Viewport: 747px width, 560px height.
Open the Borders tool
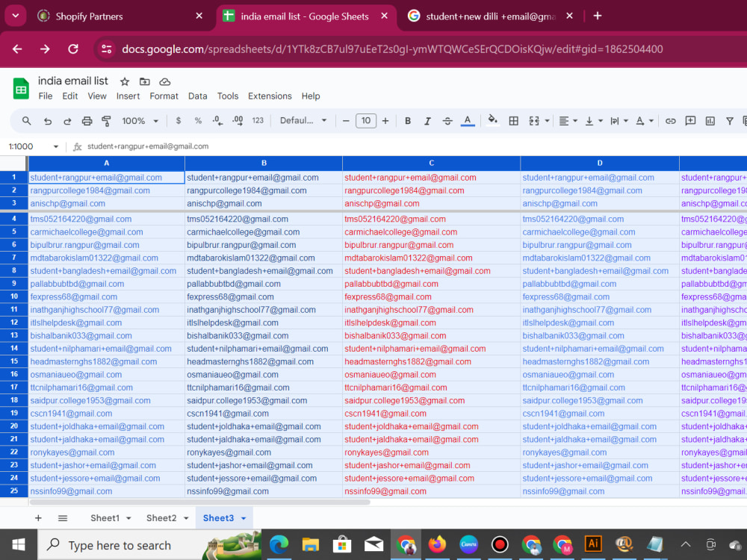coord(514,121)
